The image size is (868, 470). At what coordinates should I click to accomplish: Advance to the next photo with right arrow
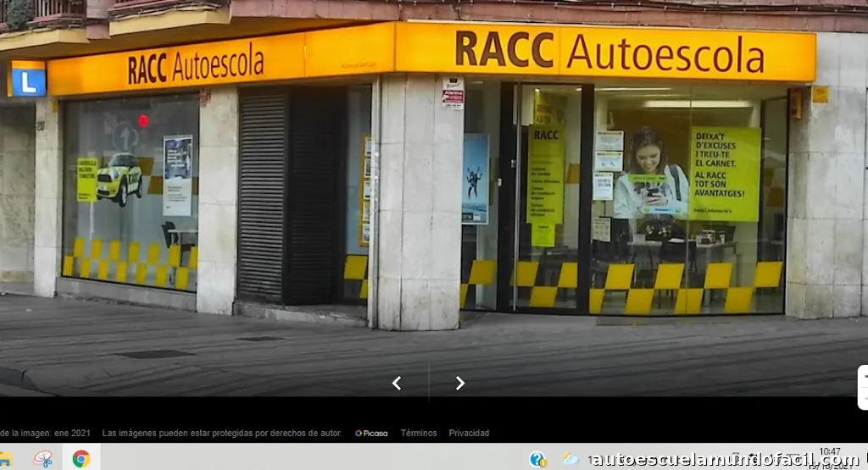click(459, 384)
